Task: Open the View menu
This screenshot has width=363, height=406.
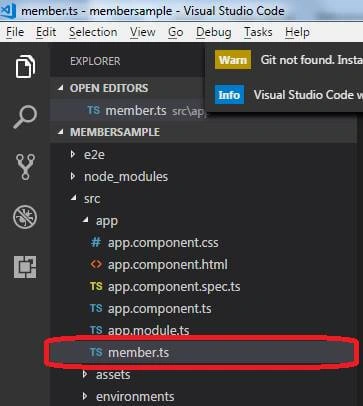Action: (143, 32)
